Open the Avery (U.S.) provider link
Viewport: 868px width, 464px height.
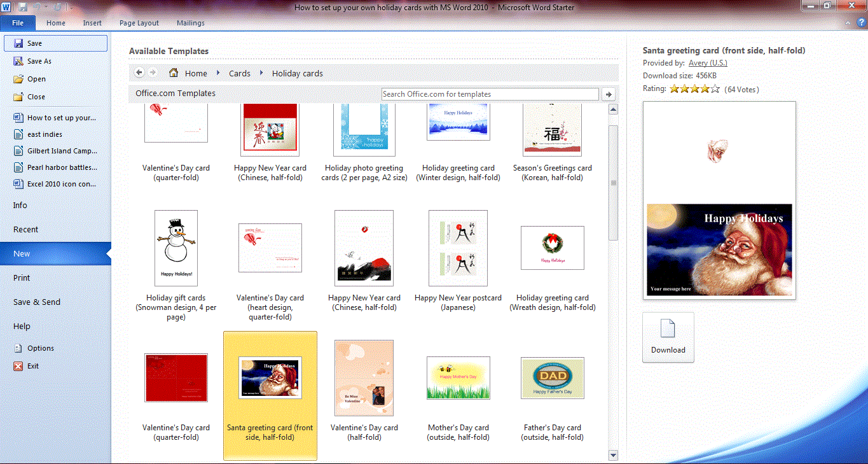point(708,62)
